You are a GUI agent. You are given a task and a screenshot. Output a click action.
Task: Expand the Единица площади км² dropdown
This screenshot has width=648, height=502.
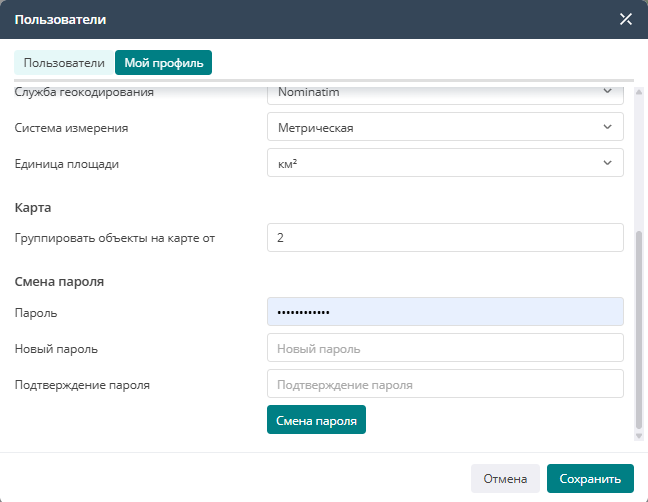coord(445,163)
